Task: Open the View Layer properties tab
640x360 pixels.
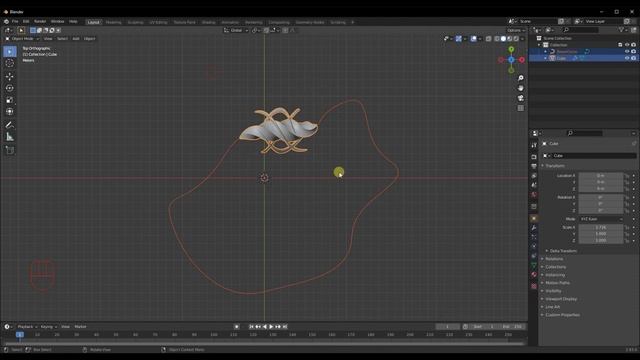Action: (534, 176)
